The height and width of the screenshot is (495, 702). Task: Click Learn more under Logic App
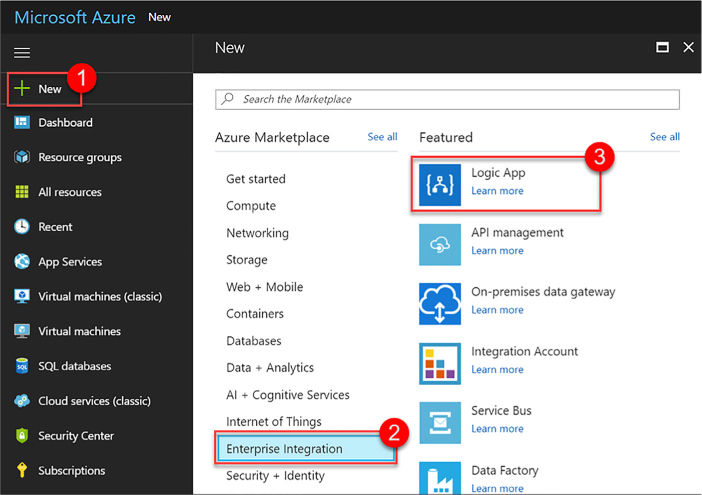(x=497, y=191)
